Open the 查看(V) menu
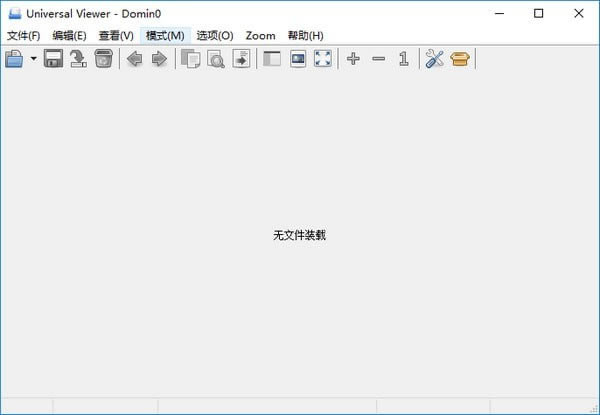The image size is (600, 415). pos(116,36)
